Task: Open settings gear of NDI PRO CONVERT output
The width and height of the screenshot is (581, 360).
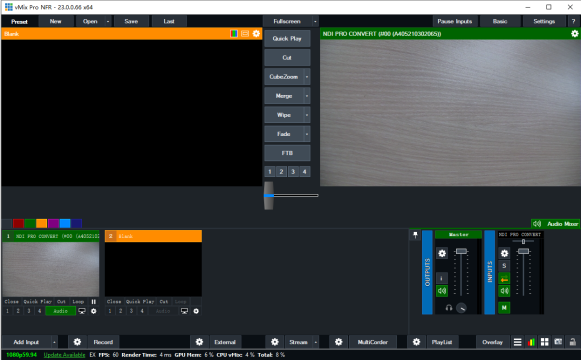Action: (x=574, y=34)
